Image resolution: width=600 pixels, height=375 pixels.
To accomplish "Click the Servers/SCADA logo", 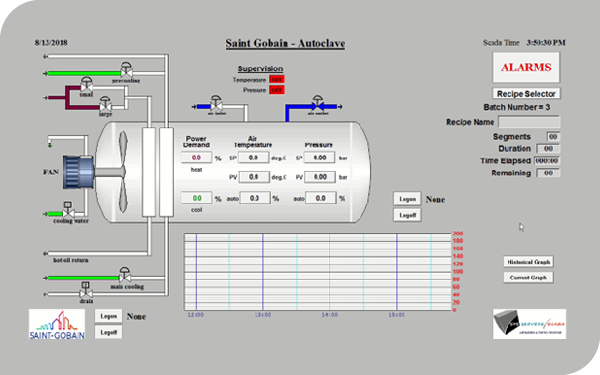I will tap(529, 324).
